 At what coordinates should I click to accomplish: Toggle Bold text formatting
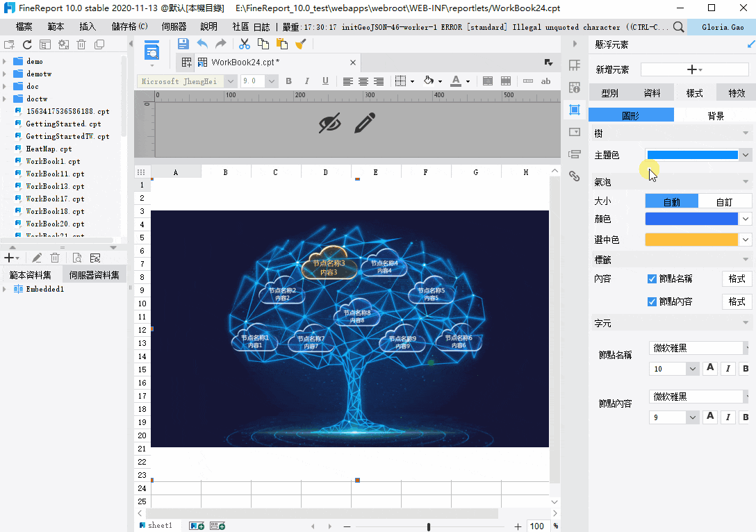(289, 81)
